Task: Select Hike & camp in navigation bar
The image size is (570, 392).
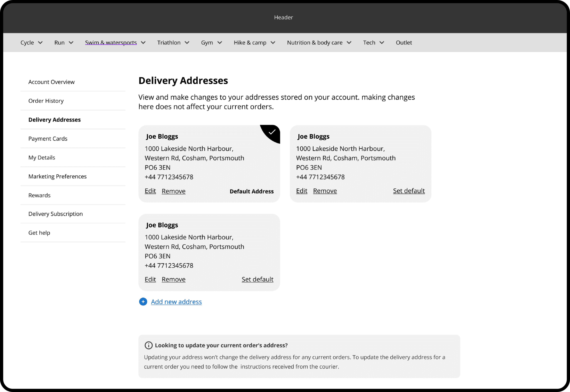Action: pos(250,43)
